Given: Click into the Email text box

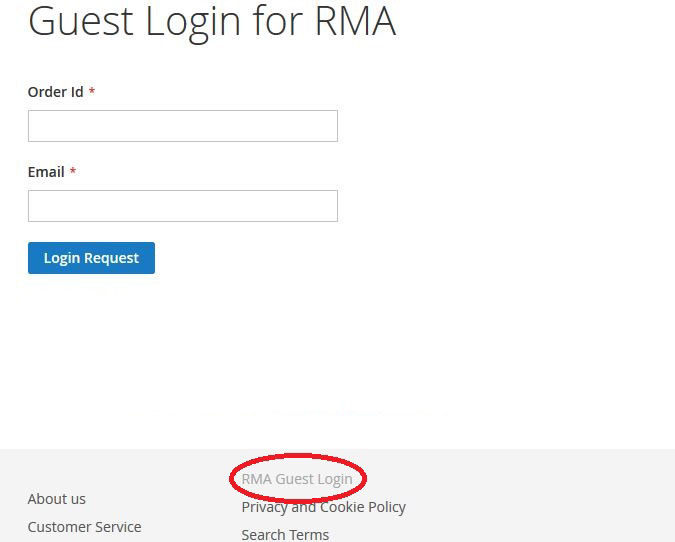Looking at the screenshot, I should 183,206.
